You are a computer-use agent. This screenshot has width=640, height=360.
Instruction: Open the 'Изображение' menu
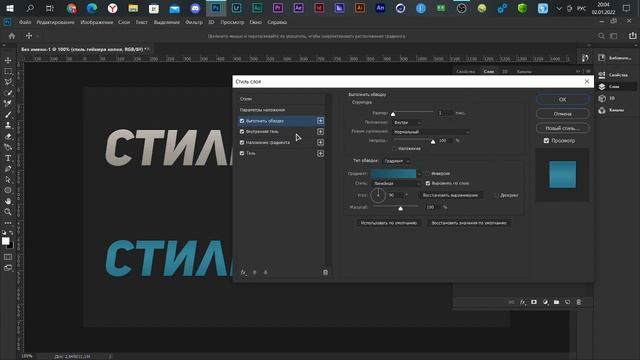97,22
